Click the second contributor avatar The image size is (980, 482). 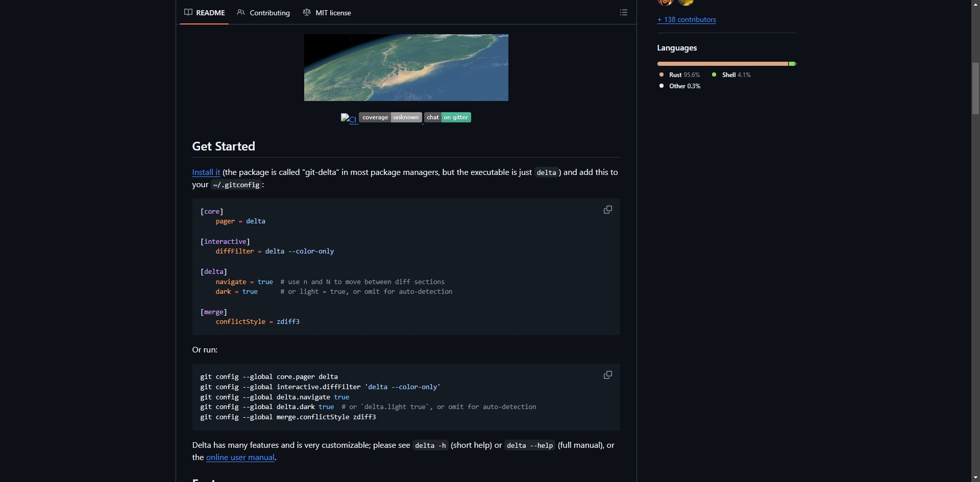click(x=686, y=2)
